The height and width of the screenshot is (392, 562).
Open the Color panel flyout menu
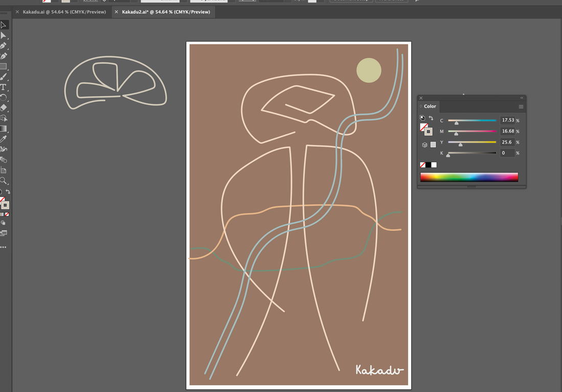(x=521, y=107)
